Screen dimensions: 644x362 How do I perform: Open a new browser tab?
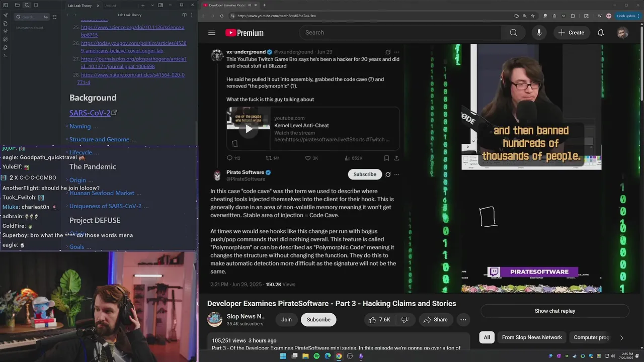point(265,5)
